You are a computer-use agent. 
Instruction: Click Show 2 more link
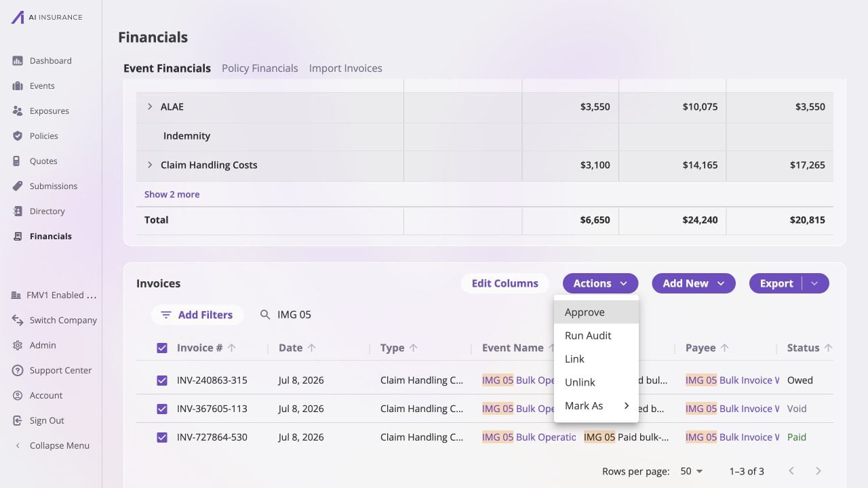(172, 195)
